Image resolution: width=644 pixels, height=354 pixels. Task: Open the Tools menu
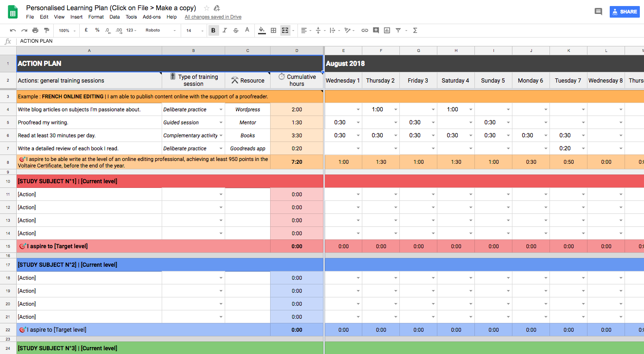click(x=131, y=17)
